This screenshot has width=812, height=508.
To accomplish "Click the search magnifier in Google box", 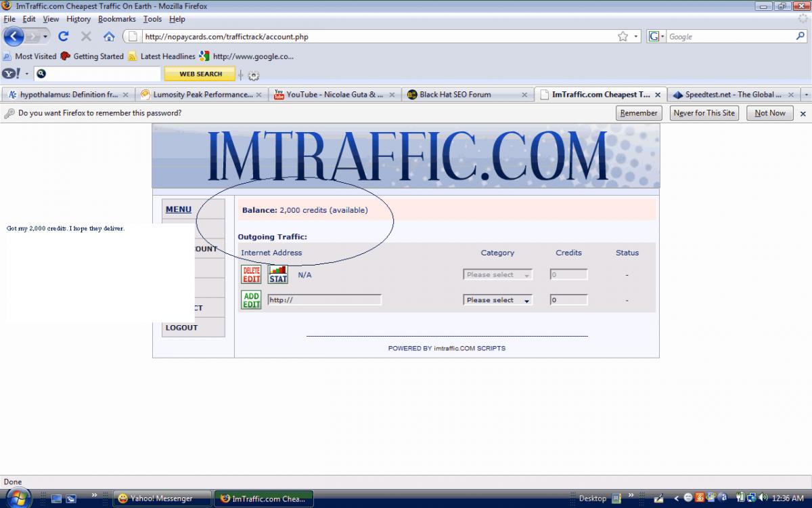I will pyautogui.click(x=800, y=37).
